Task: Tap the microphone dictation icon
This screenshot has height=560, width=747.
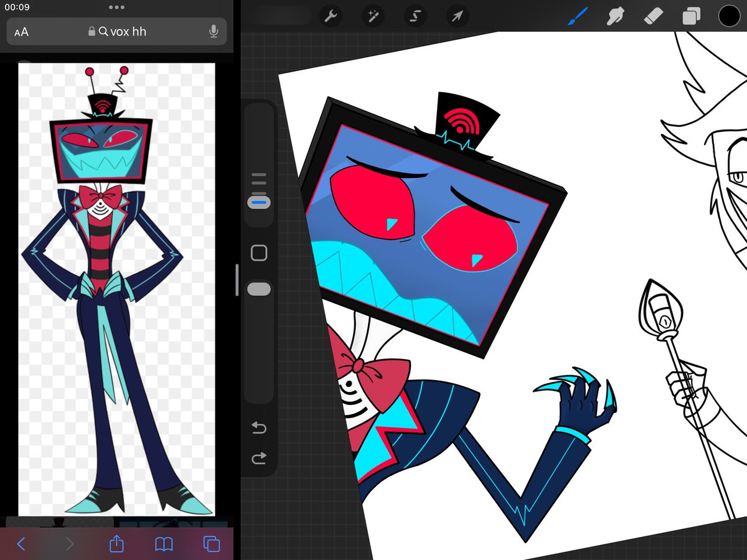Action: coord(214,31)
